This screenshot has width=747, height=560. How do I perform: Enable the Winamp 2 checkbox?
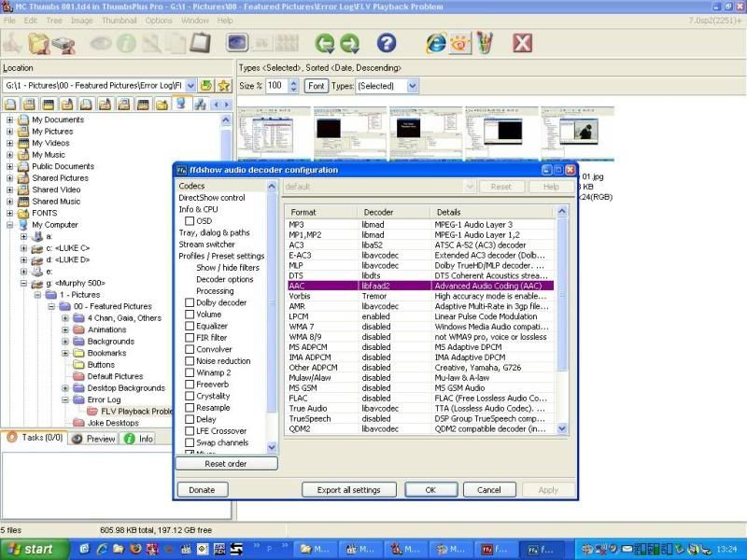(190, 372)
